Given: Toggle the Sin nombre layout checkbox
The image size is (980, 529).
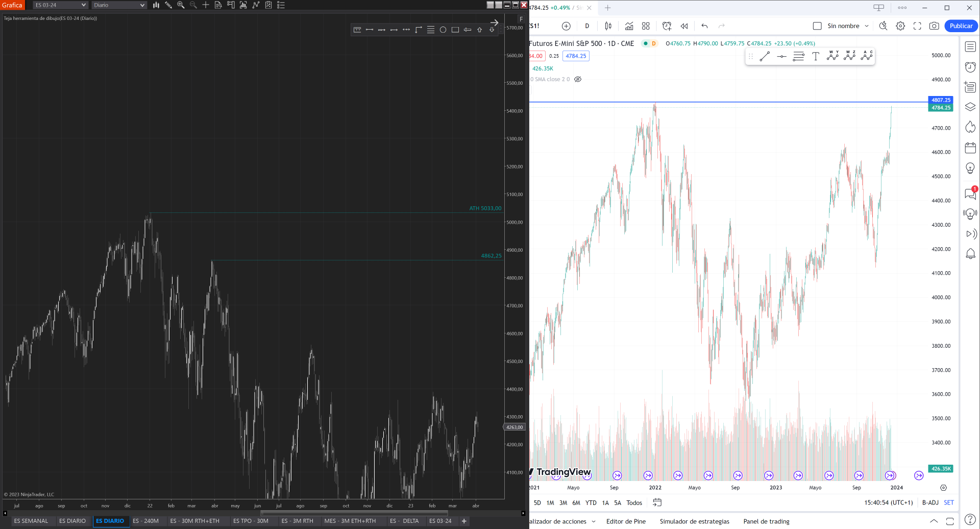Looking at the screenshot, I should (x=817, y=26).
